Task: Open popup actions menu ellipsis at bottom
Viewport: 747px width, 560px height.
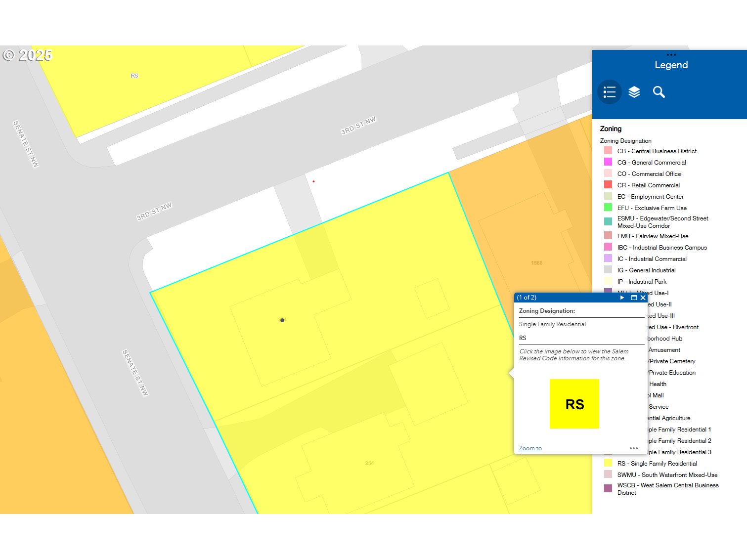Action: click(x=634, y=448)
